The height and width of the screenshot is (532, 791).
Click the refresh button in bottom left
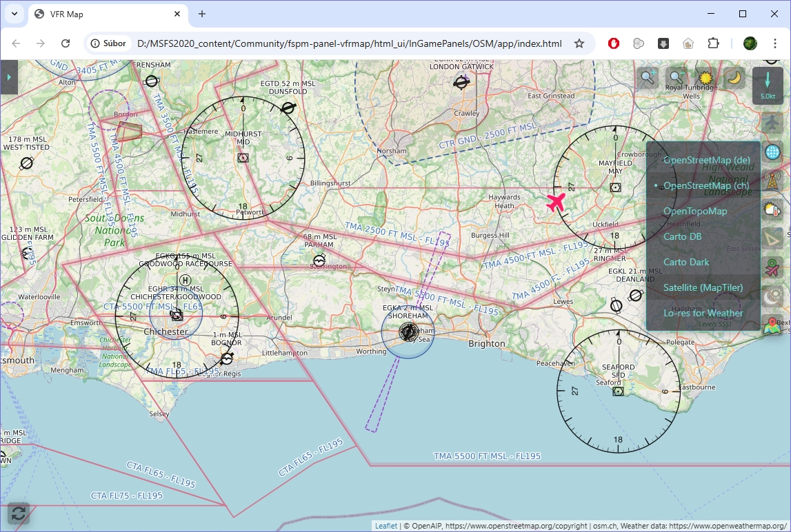[19, 513]
